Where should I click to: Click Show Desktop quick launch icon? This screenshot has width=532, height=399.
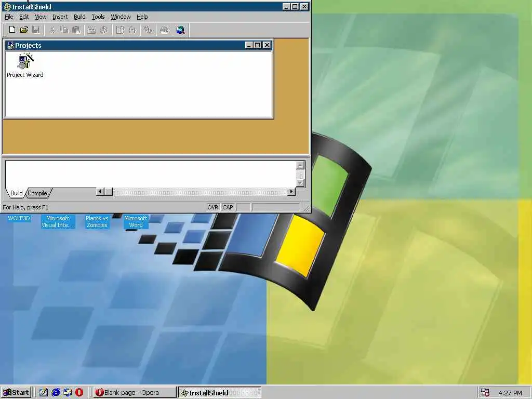click(68, 393)
